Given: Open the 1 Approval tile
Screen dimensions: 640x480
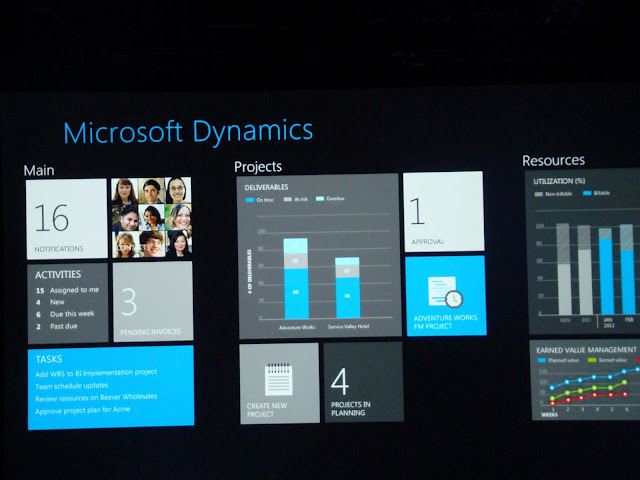Looking at the screenshot, I should [444, 211].
